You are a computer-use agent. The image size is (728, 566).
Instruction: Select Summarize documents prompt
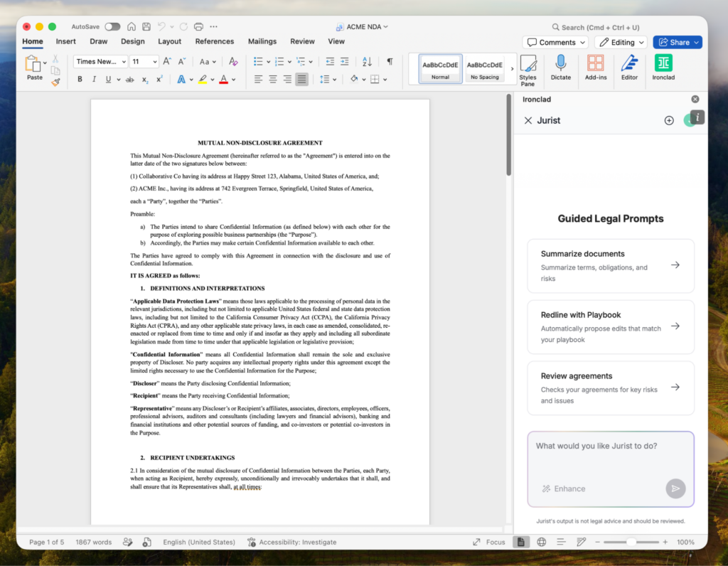point(611,266)
